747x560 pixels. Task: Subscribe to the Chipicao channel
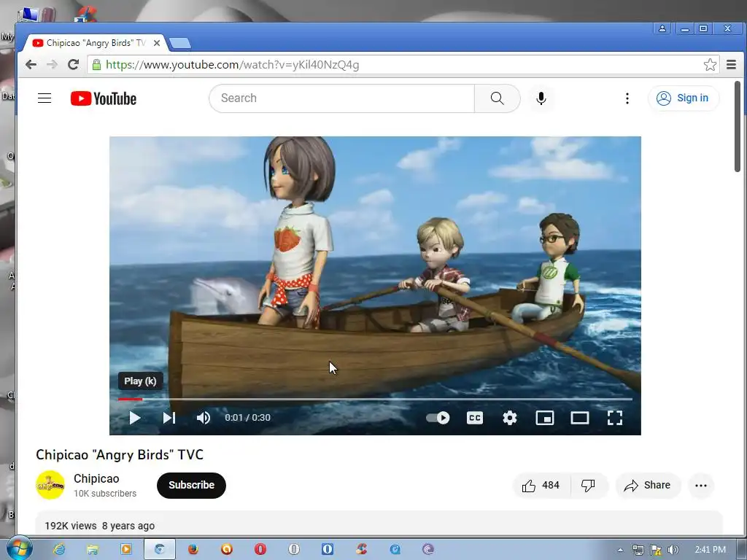point(191,485)
